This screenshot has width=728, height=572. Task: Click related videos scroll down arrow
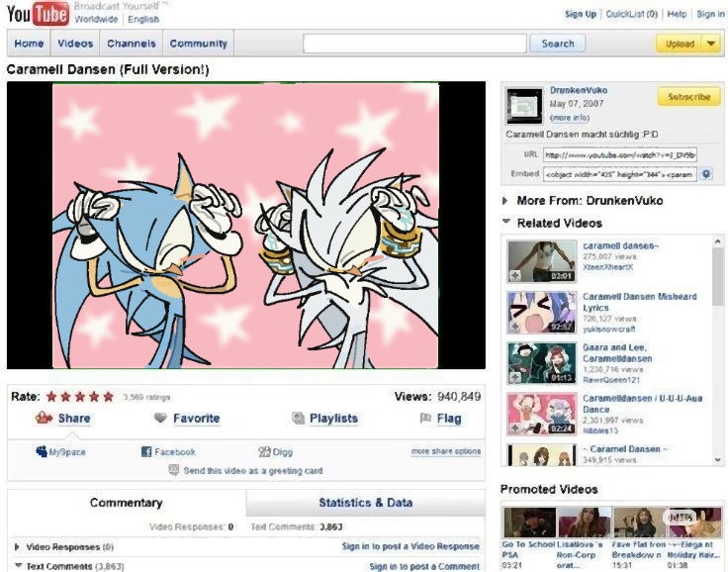click(717, 459)
